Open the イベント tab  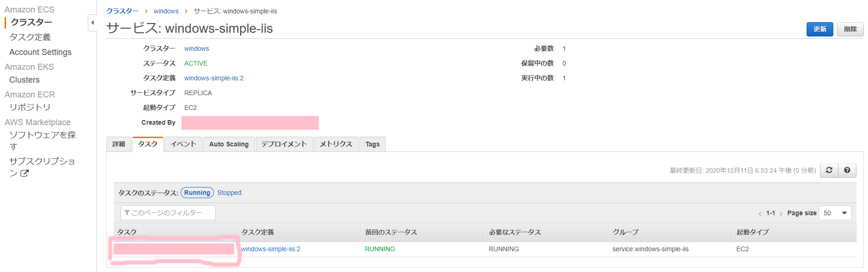pyautogui.click(x=183, y=144)
